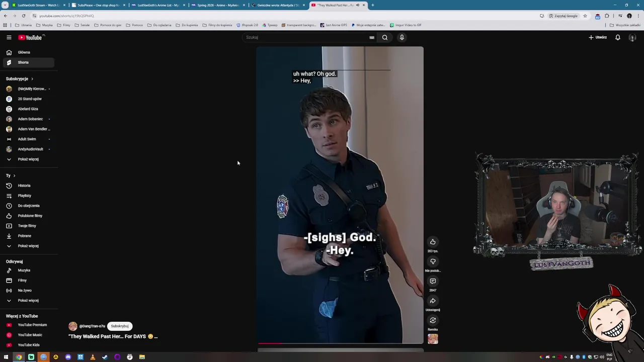
Task: Like the Short with thumbs up
Action: point(433,242)
